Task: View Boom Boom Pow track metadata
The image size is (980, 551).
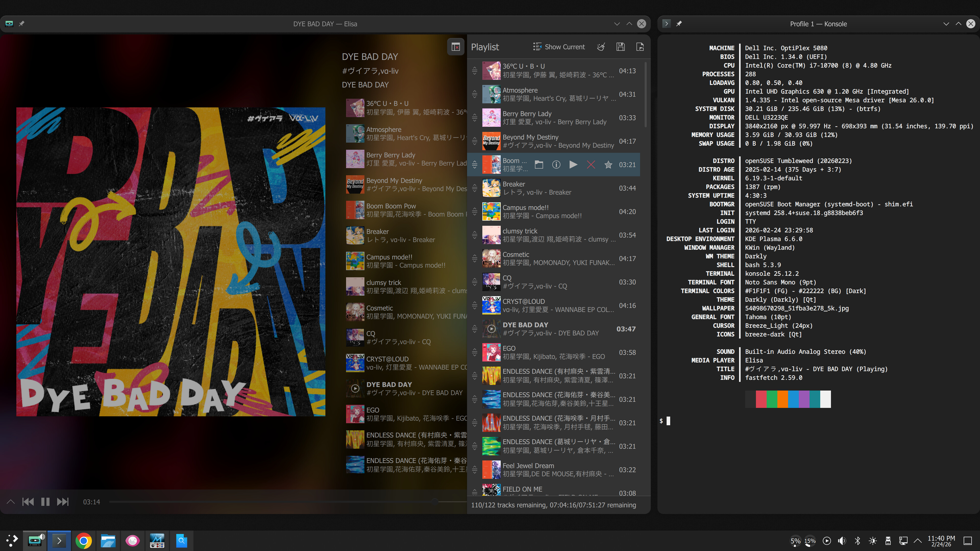Action: pyautogui.click(x=556, y=165)
